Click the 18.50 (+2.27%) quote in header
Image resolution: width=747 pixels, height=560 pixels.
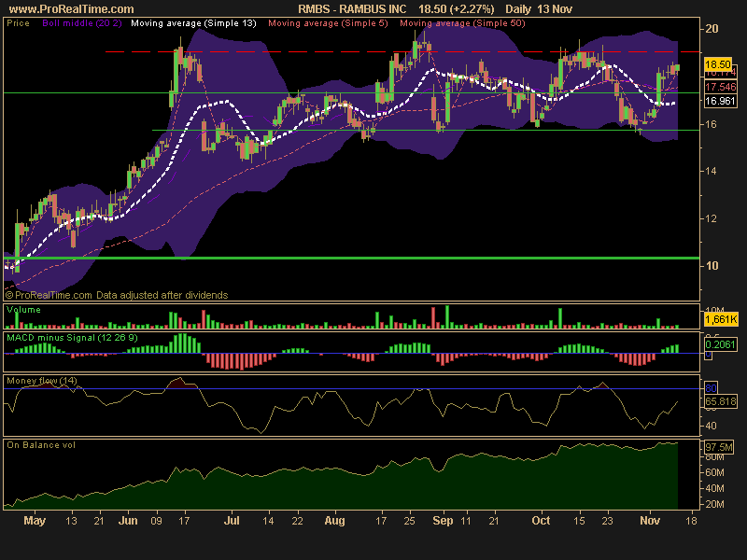457,9
